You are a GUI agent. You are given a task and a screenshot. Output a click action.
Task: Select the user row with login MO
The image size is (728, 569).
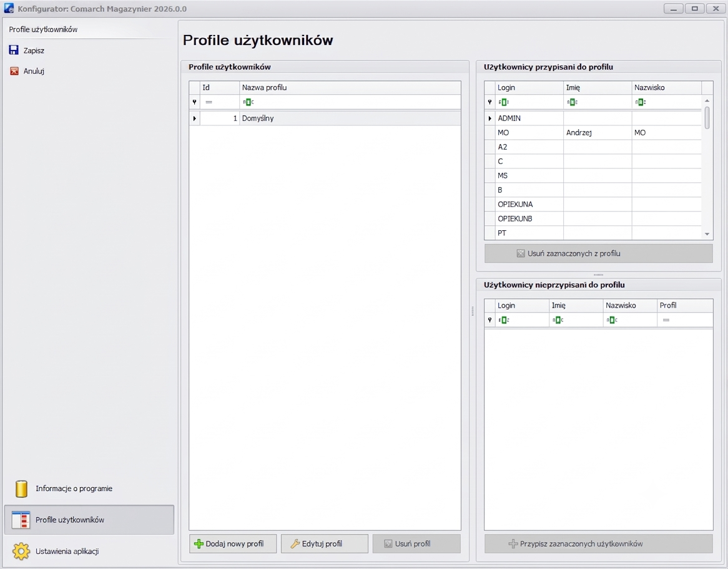pos(593,133)
